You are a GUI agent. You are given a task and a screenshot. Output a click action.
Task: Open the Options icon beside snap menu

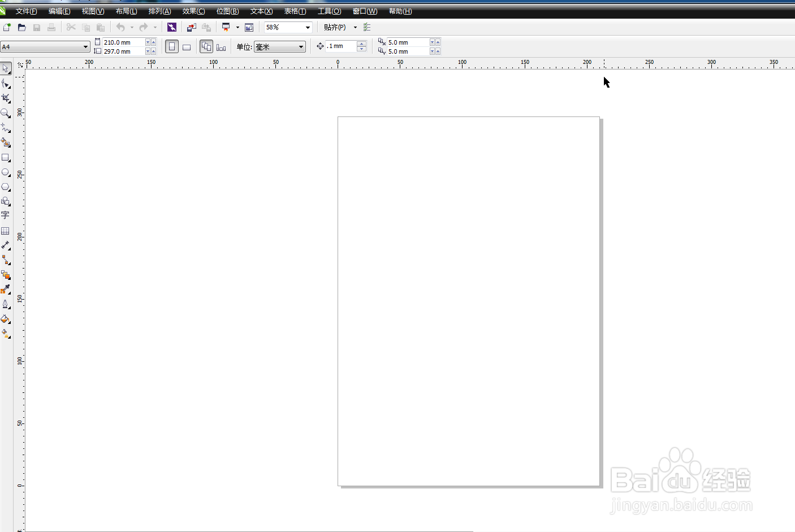tap(367, 27)
